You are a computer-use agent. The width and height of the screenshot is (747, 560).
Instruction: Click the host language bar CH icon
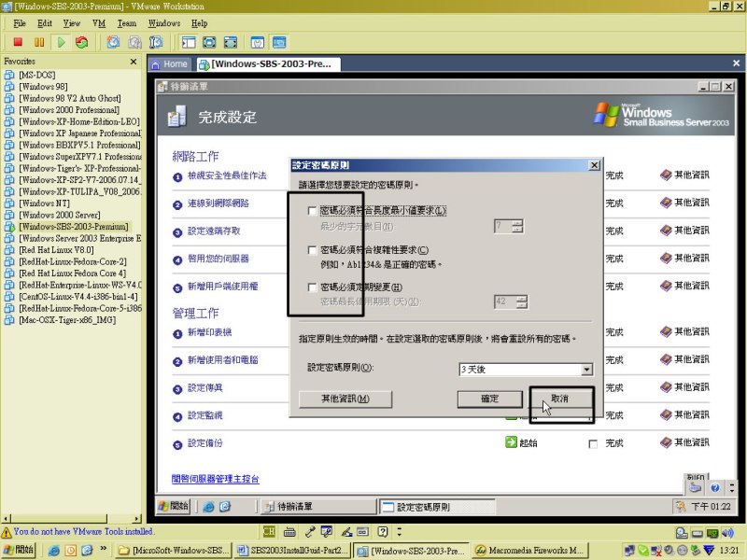(x=269, y=531)
